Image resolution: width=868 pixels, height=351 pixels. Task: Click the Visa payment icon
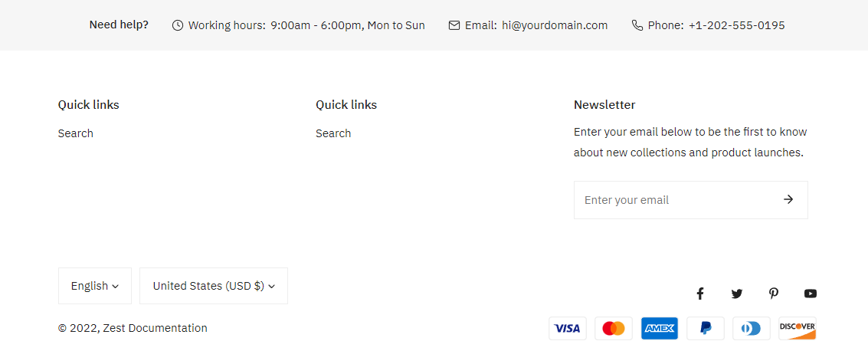[568, 329]
